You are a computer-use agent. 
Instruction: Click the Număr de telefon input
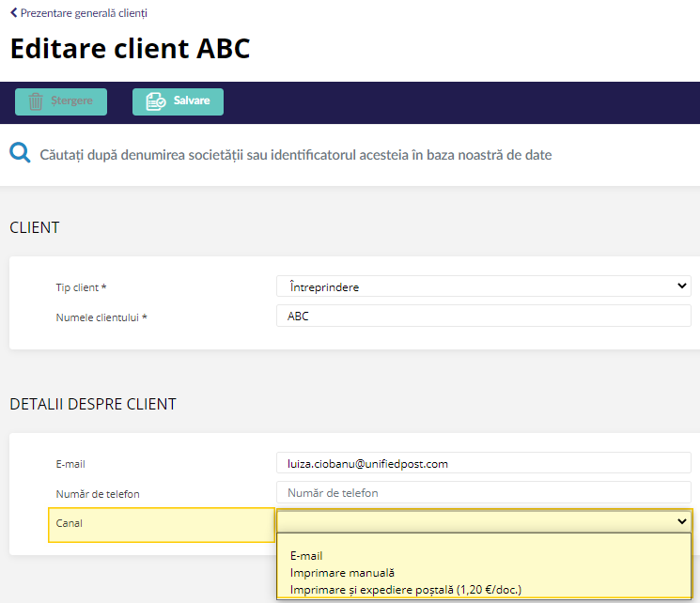[484, 492]
